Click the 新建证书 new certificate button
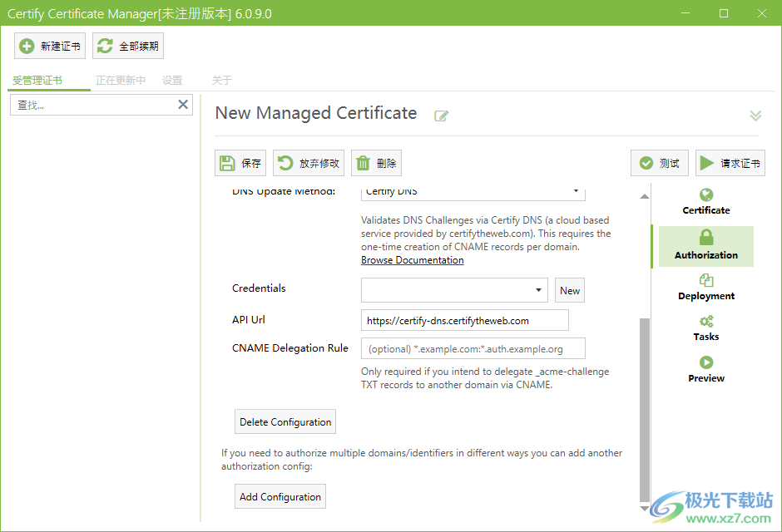This screenshot has height=532, width=782. tap(50, 46)
